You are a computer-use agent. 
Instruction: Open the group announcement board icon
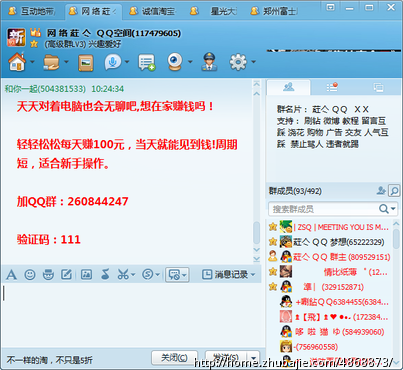point(147,62)
